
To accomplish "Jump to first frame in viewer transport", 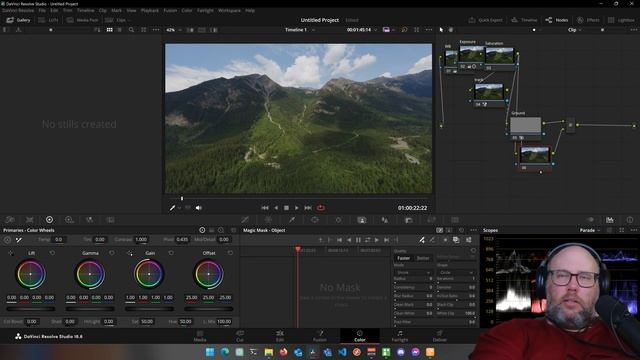I will (265, 208).
